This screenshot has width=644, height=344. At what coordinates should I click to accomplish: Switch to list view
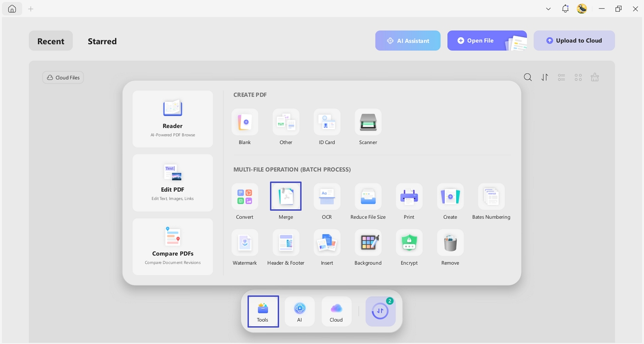(561, 77)
